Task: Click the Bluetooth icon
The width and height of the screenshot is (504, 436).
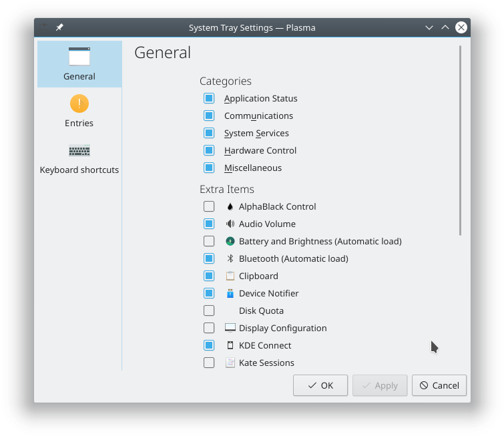Action: (x=230, y=258)
